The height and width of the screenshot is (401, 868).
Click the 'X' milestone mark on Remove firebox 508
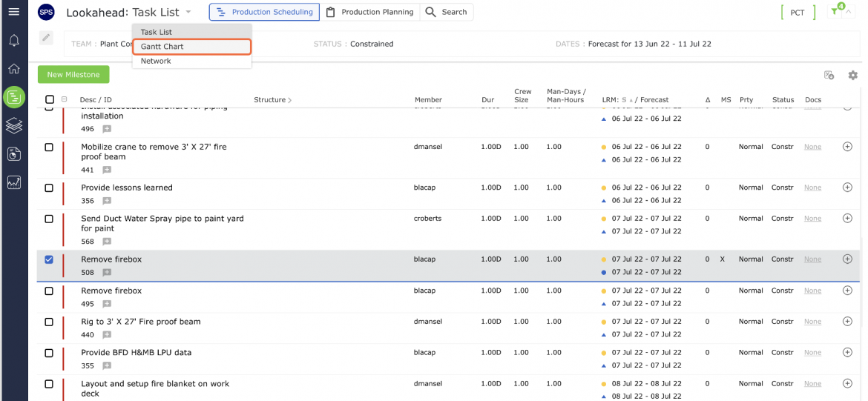(723, 259)
